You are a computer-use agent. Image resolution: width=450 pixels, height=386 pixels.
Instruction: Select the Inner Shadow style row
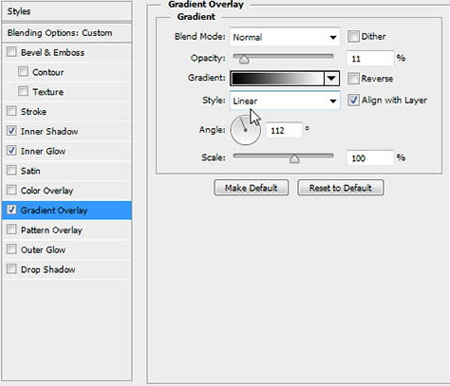click(67, 131)
